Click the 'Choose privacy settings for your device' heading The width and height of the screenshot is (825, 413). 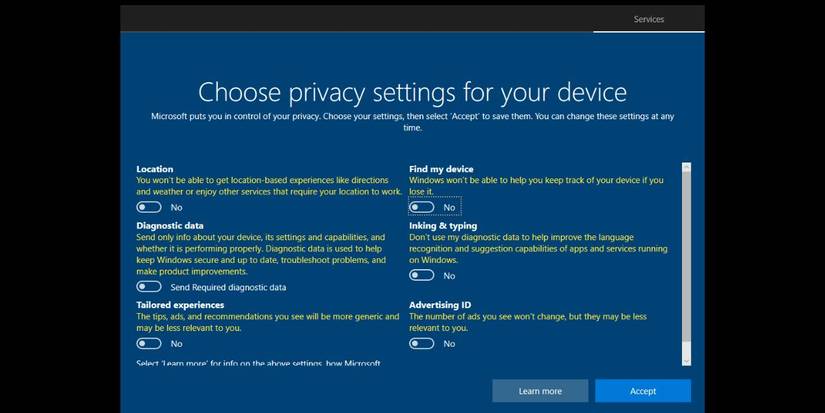pos(412,92)
